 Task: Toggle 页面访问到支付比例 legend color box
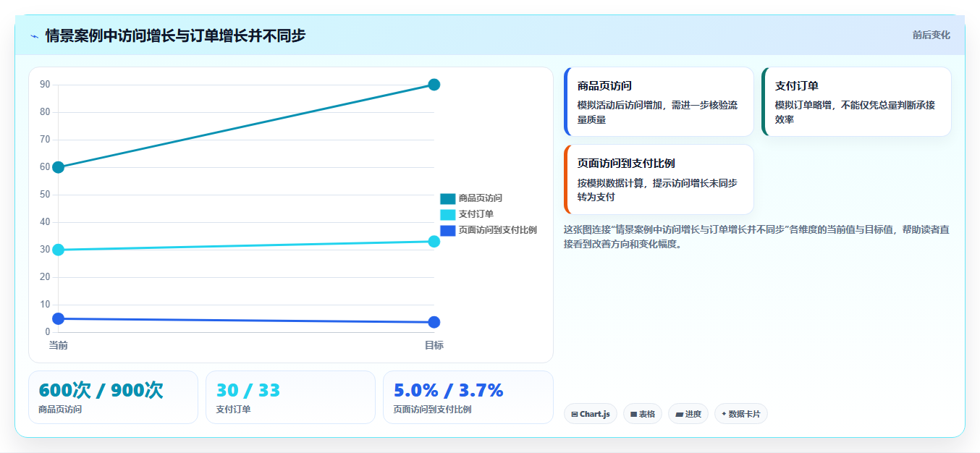tap(447, 230)
